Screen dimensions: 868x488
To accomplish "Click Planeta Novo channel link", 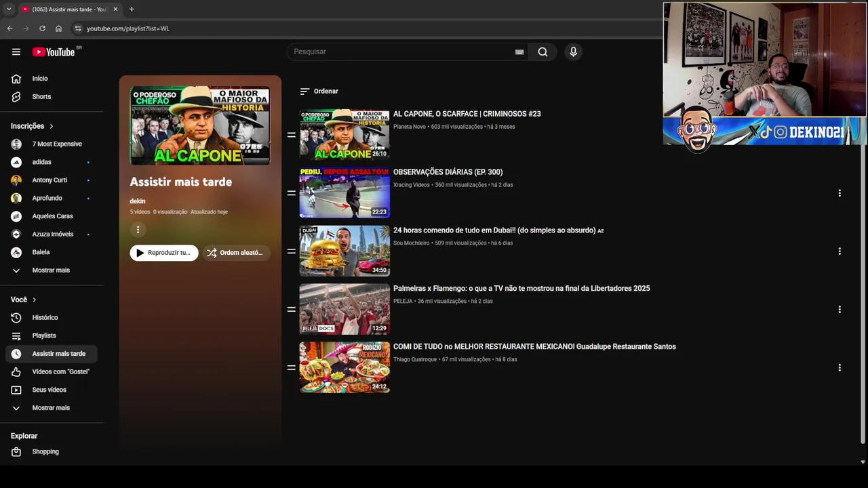I will point(410,127).
